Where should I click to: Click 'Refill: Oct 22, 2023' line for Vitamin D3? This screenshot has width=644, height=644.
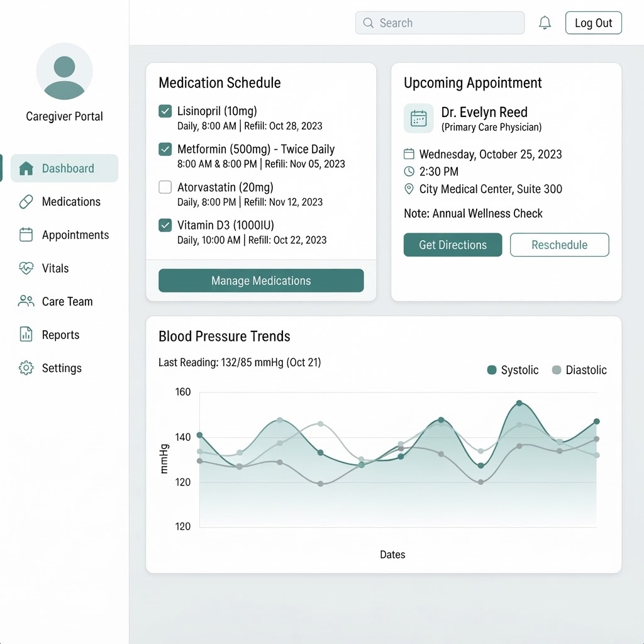287,240
